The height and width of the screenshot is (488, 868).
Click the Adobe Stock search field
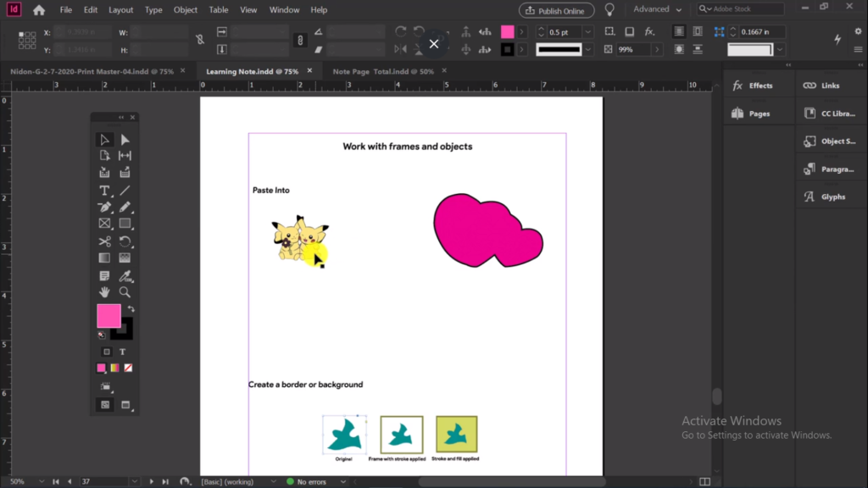coord(741,8)
